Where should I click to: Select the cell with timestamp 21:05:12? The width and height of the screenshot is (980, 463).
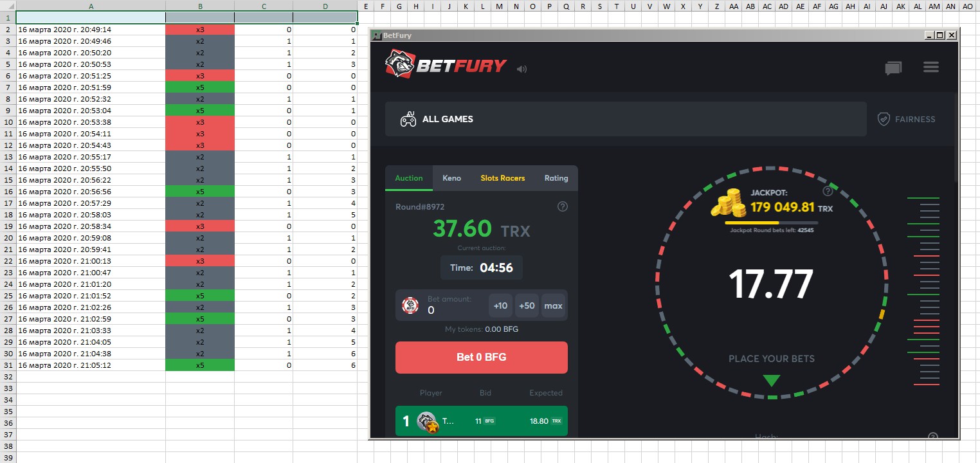91,365
